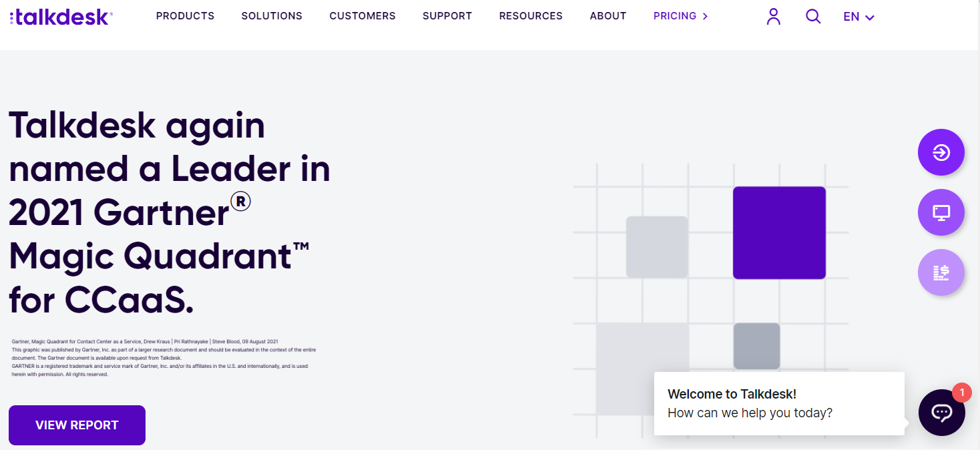Image resolution: width=980 pixels, height=450 pixels.
Task: Click the monitor demo floating button
Action: pyautogui.click(x=941, y=212)
